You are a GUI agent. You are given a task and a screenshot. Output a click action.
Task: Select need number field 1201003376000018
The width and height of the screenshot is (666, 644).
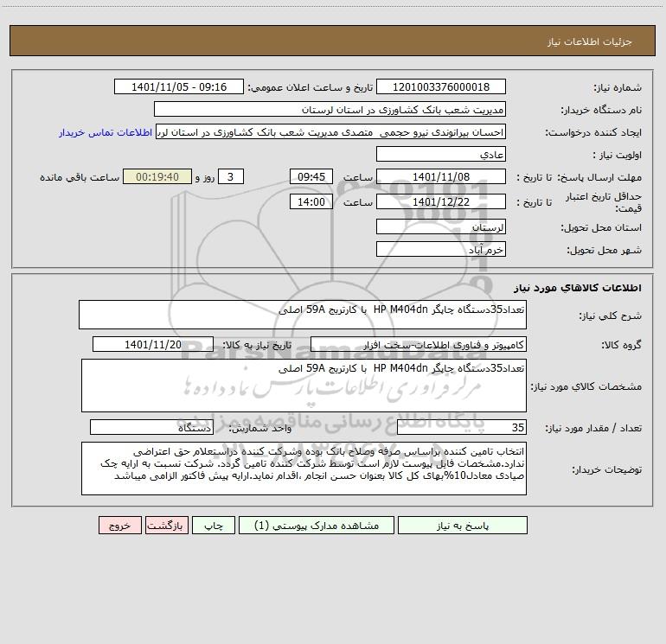pyautogui.click(x=441, y=87)
